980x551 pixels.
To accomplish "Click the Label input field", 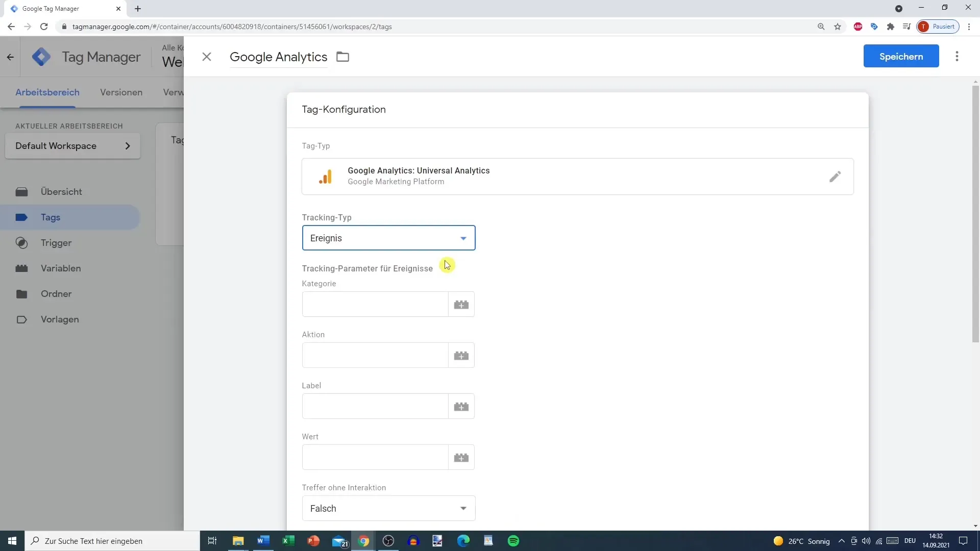I will click(x=375, y=406).
